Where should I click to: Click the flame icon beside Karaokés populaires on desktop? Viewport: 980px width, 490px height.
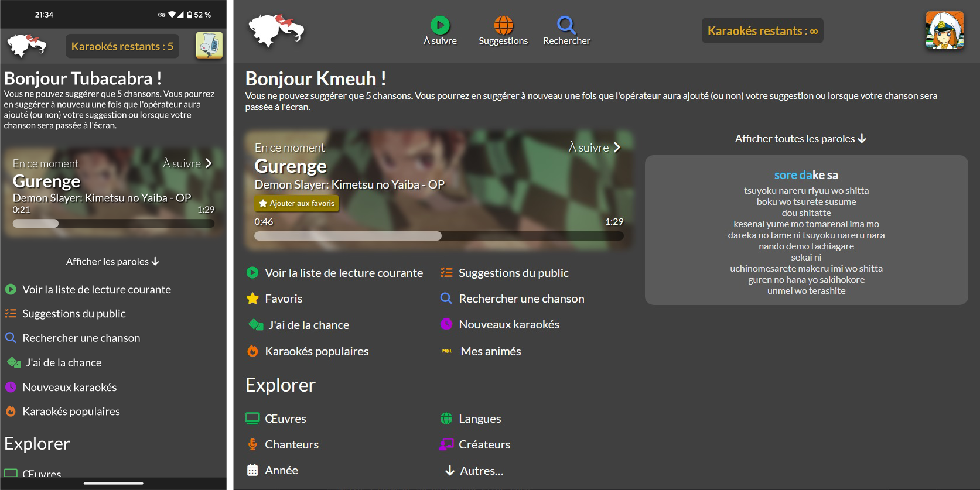[x=252, y=351]
